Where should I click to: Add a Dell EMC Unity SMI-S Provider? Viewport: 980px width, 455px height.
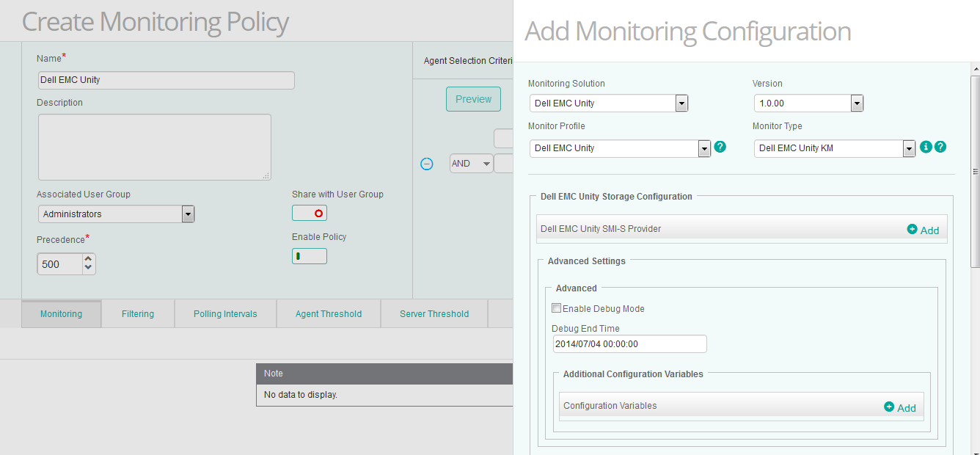click(923, 230)
